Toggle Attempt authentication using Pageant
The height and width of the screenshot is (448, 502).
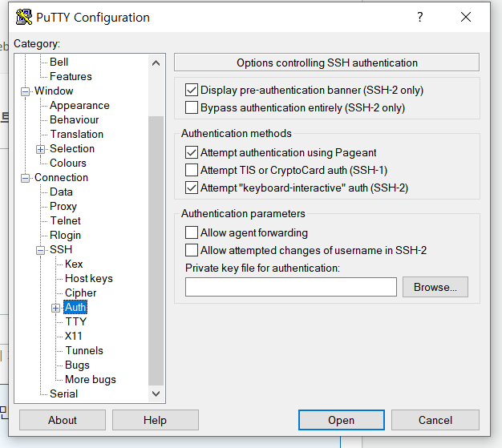click(192, 152)
